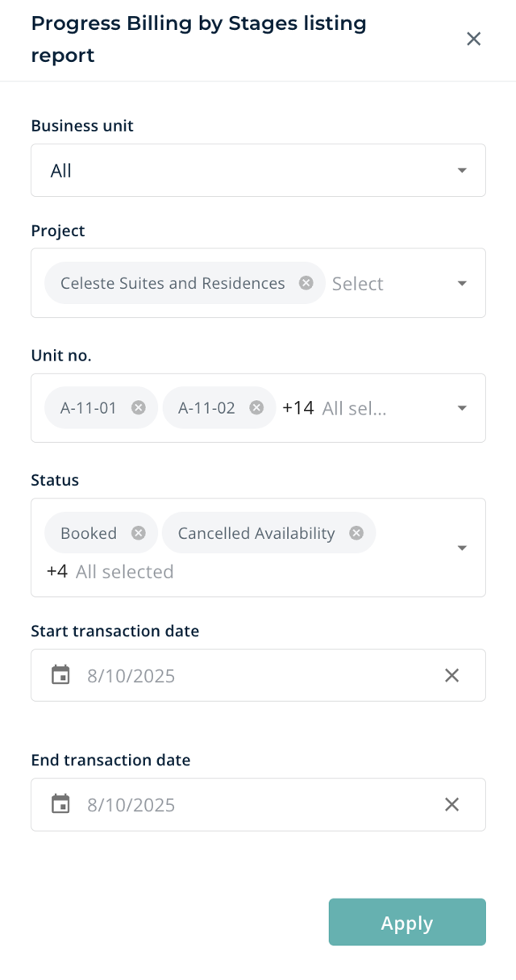Clear the end transaction date
The image size is (516, 980).
pos(451,804)
